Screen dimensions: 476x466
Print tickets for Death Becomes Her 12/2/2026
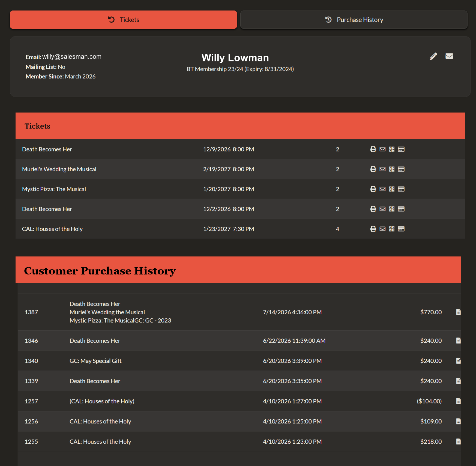click(x=373, y=209)
